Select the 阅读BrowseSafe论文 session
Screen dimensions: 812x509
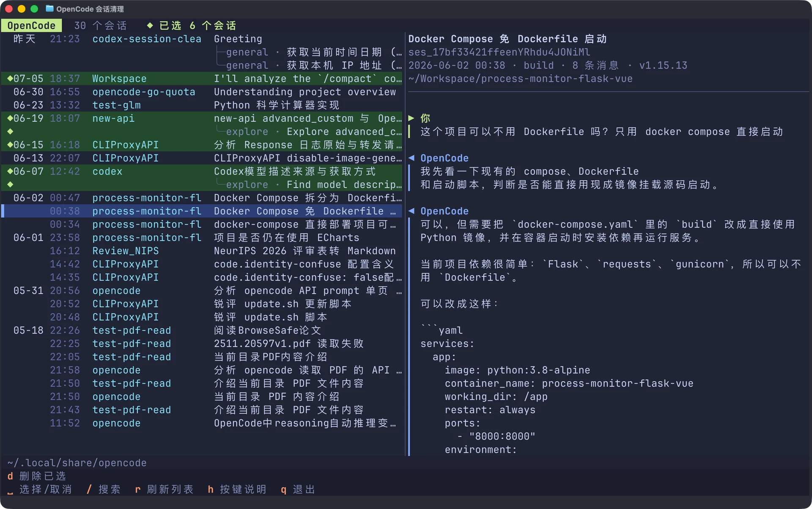click(x=202, y=331)
